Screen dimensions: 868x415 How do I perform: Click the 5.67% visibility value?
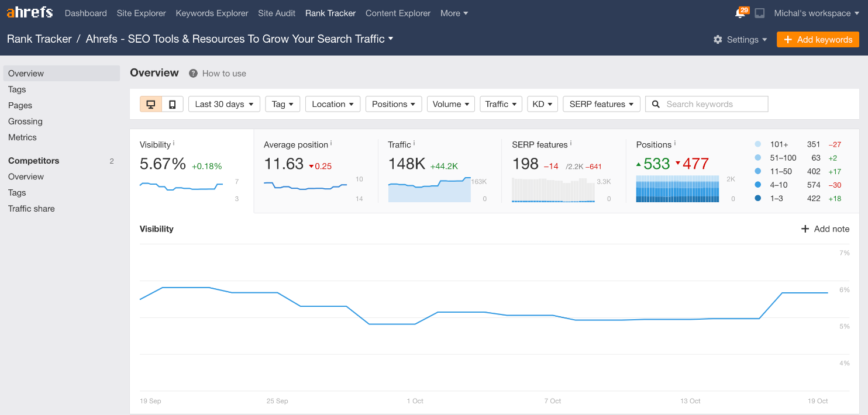coord(163,164)
